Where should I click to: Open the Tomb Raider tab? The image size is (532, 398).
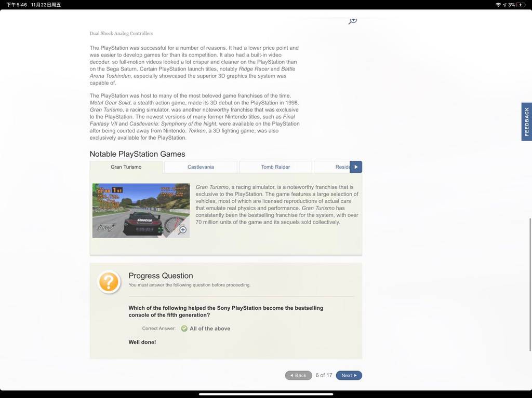(x=275, y=167)
